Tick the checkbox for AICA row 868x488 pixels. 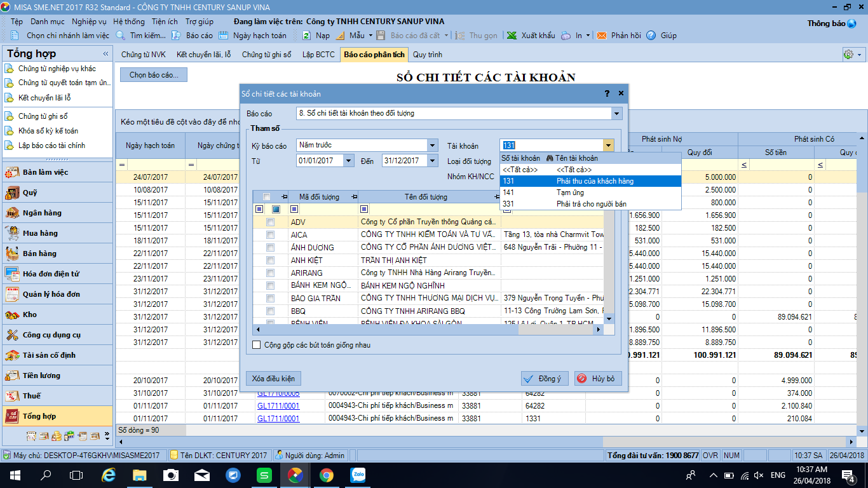pos(271,235)
